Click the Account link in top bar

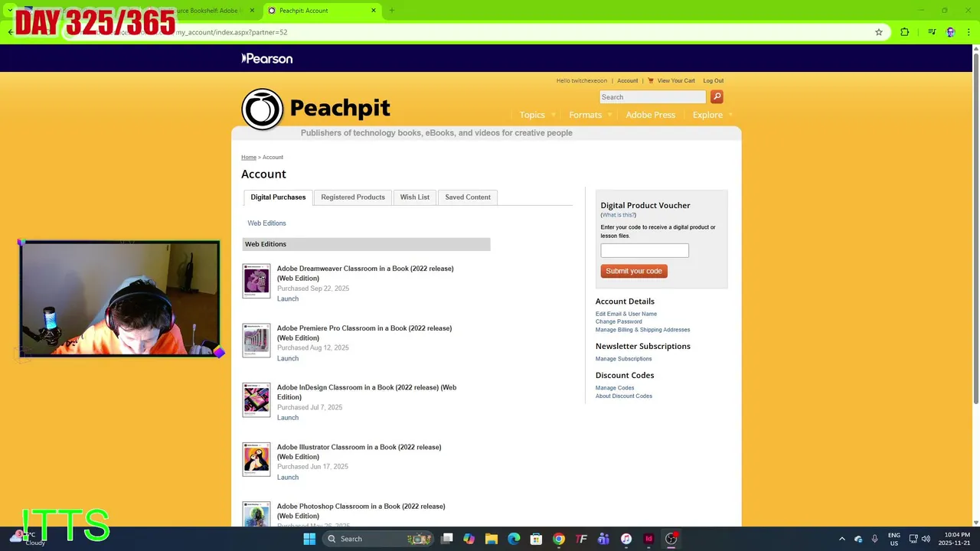point(628,80)
